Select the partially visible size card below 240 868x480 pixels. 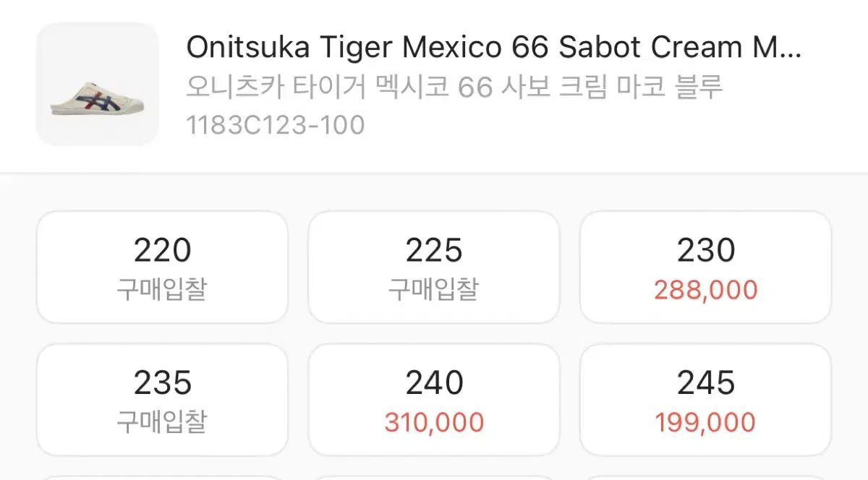coord(434,478)
